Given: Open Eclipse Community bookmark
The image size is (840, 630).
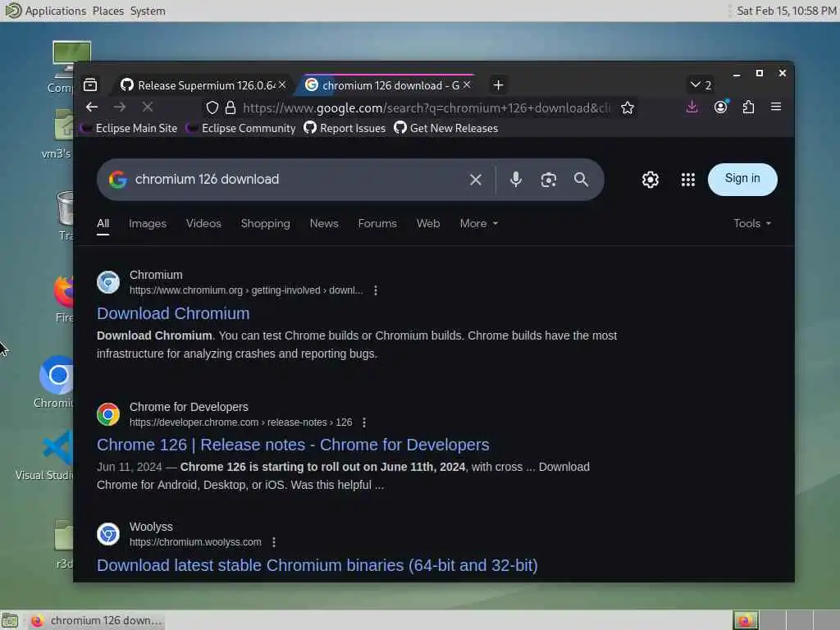Looking at the screenshot, I should coord(242,128).
